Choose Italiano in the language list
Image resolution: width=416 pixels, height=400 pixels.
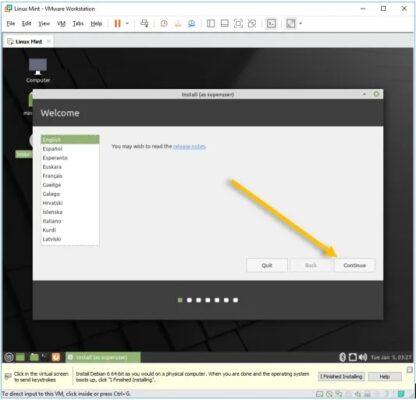tap(70, 221)
